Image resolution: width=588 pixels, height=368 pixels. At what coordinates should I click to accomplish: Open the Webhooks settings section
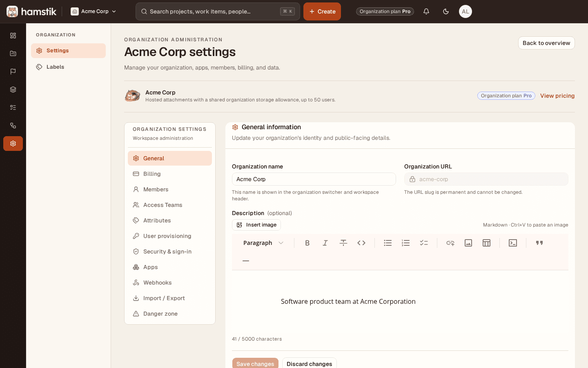[170, 283]
